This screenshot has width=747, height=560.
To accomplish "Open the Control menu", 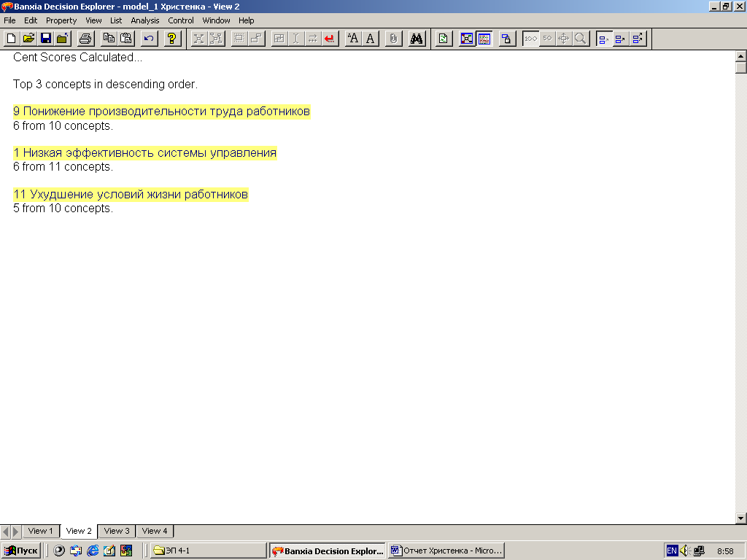I will [181, 20].
